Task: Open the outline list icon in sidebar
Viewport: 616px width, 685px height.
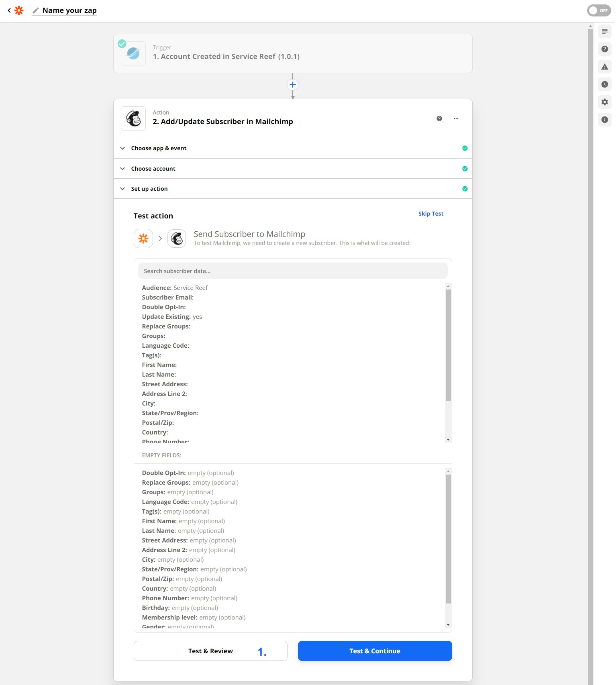Action: tap(605, 31)
